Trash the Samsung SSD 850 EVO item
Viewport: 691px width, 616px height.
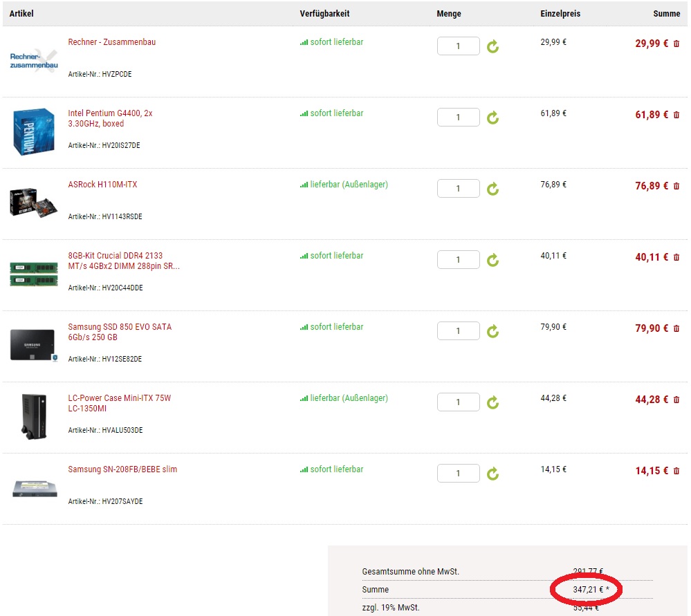pyautogui.click(x=676, y=328)
